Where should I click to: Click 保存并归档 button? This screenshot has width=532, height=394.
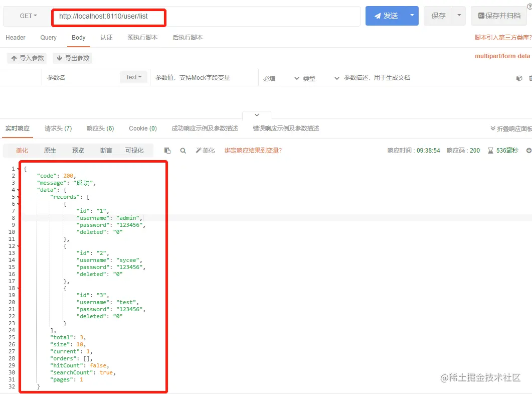click(x=499, y=16)
